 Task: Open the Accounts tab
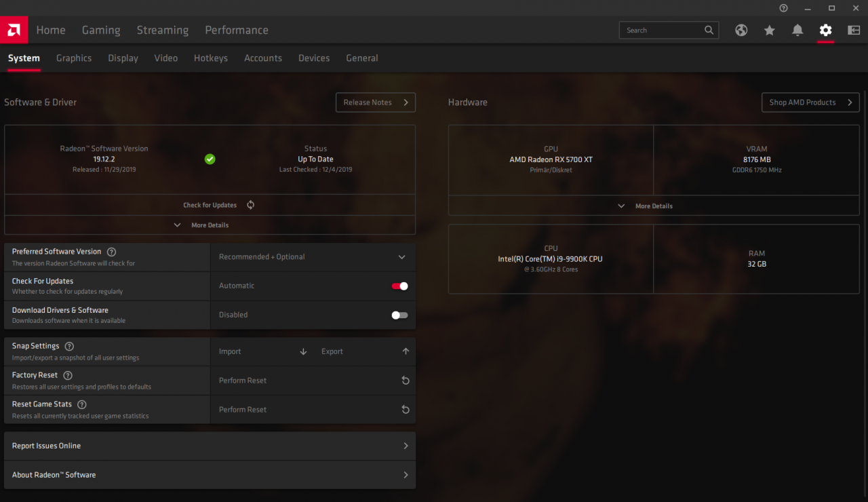click(263, 58)
